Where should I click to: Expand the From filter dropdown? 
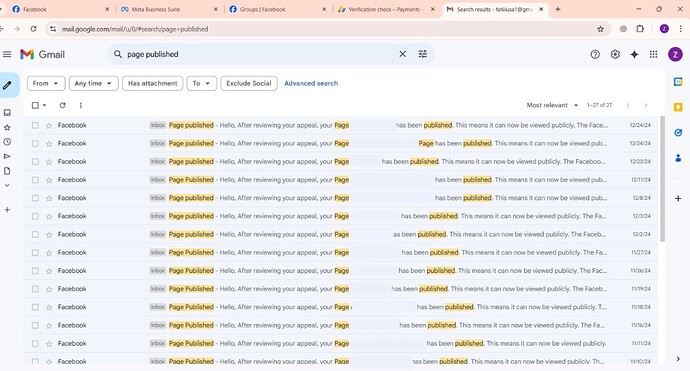click(46, 83)
